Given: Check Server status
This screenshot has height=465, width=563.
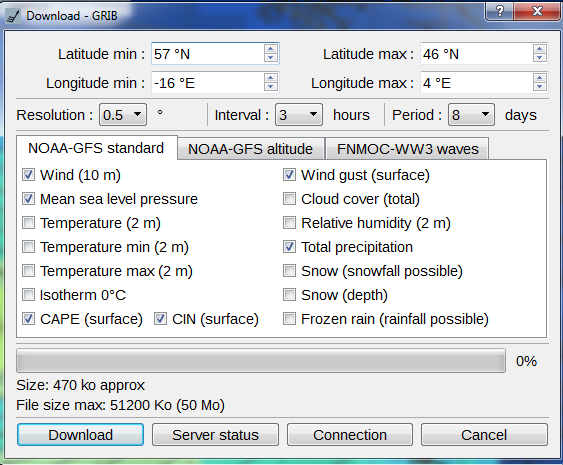Looking at the screenshot, I should coord(215,435).
